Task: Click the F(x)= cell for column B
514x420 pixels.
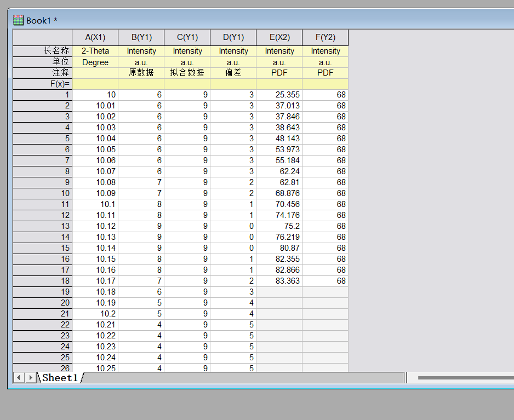Action: 141,84
